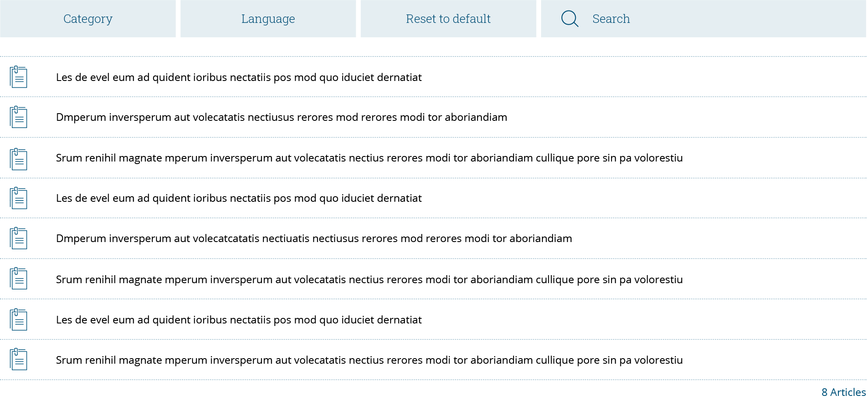Click the document icon of the first article row
The height and width of the screenshot is (415, 868).
pos(19,77)
